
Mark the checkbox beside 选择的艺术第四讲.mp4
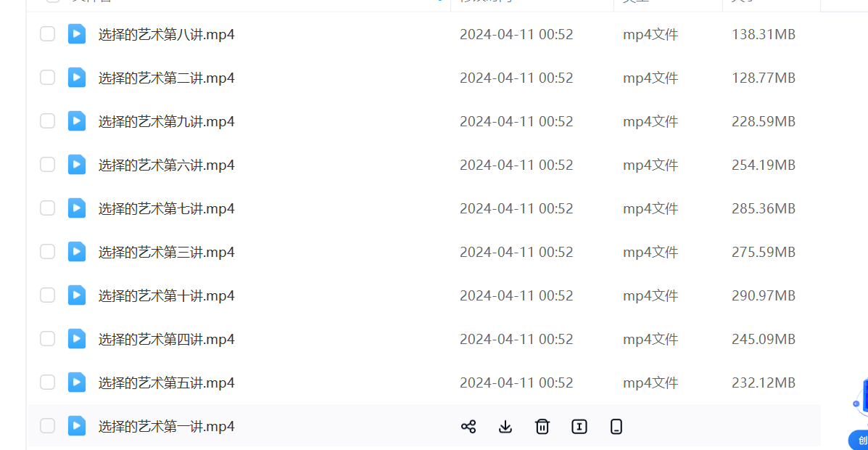coord(47,339)
